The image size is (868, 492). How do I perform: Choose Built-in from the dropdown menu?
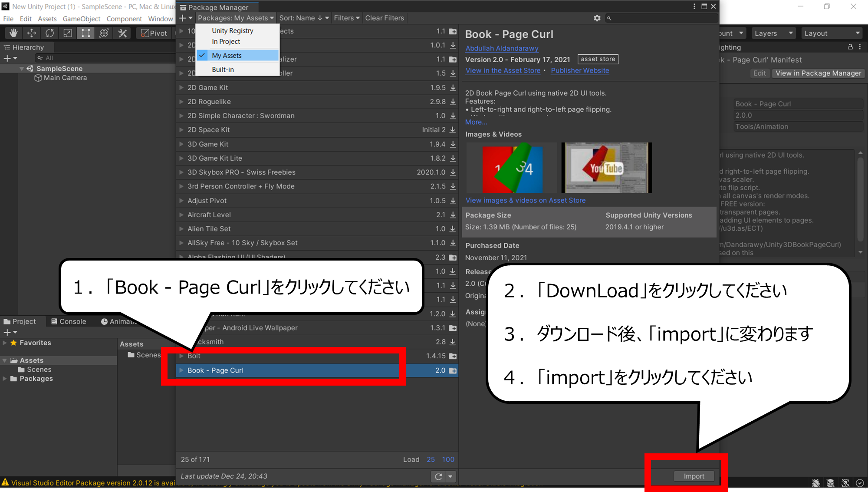tap(237, 69)
